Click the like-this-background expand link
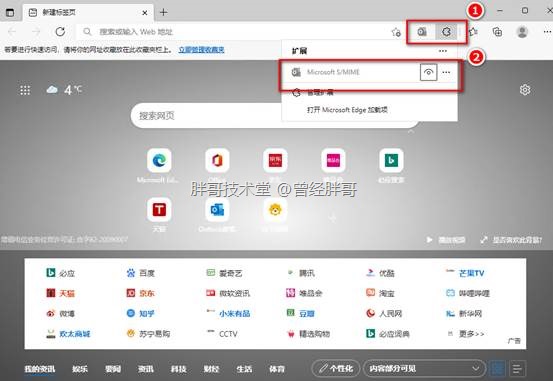 [x=511, y=240]
